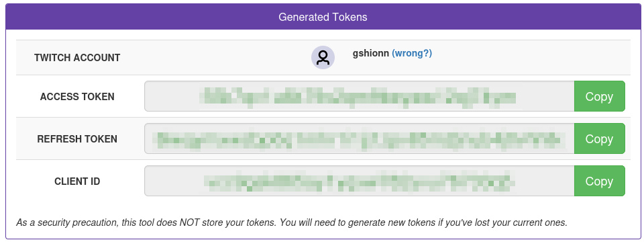This screenshot has width=644, height=244.
Task: Click the Twitch user avatar icon
Action: [x=323, y=58]
